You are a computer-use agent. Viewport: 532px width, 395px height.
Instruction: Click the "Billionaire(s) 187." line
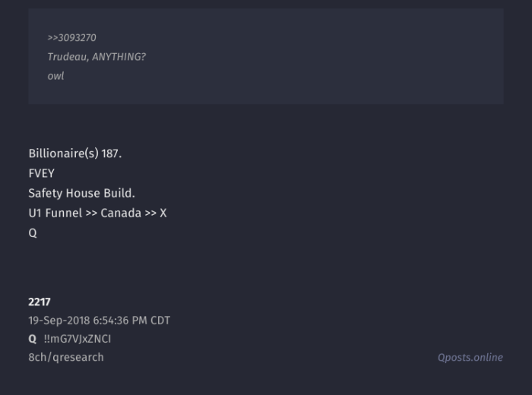(x=74, y=153)
